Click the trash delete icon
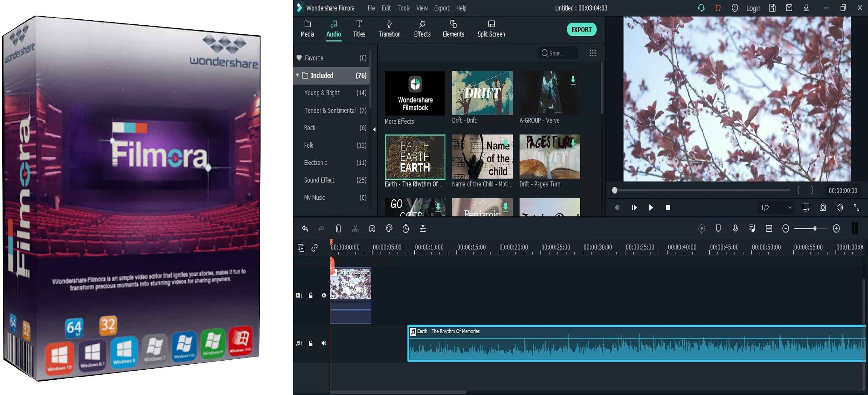868x395 pixels. click(x=338, y=229)
